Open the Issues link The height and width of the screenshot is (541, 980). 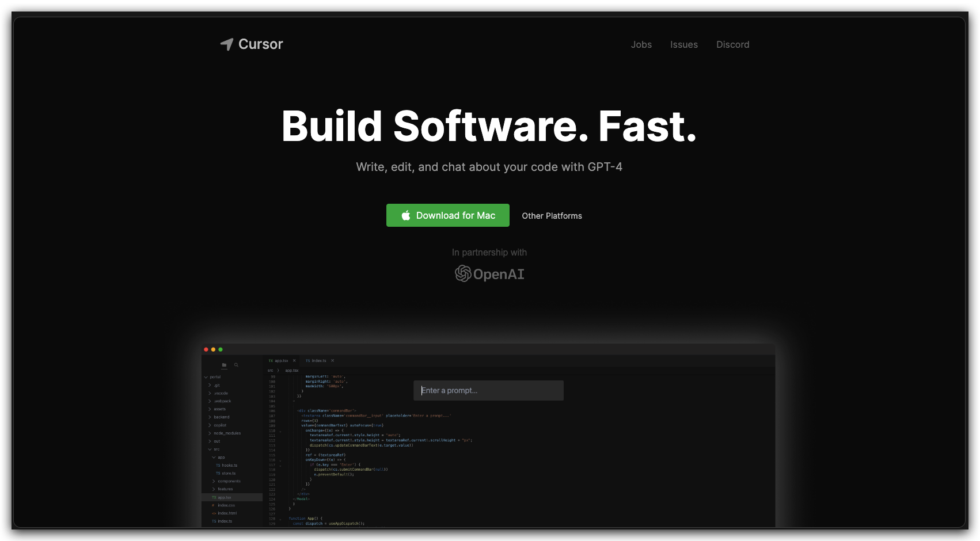[x=684, y=44]
